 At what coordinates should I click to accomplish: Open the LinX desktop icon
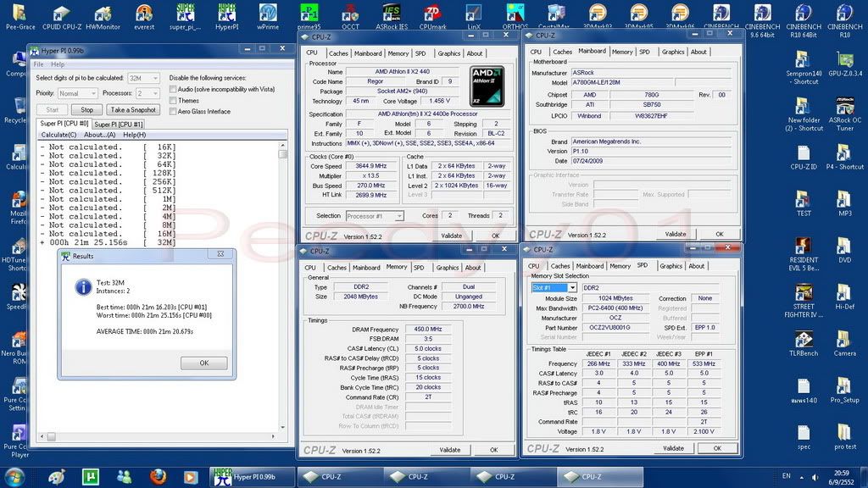click(x=474, y=17)
